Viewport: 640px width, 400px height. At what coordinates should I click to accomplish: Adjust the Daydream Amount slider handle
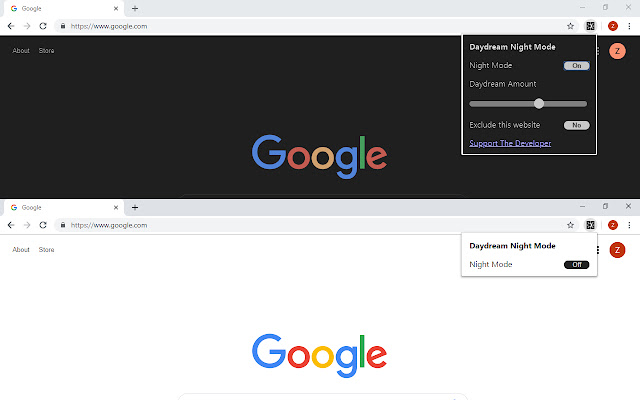coord(539,104)
